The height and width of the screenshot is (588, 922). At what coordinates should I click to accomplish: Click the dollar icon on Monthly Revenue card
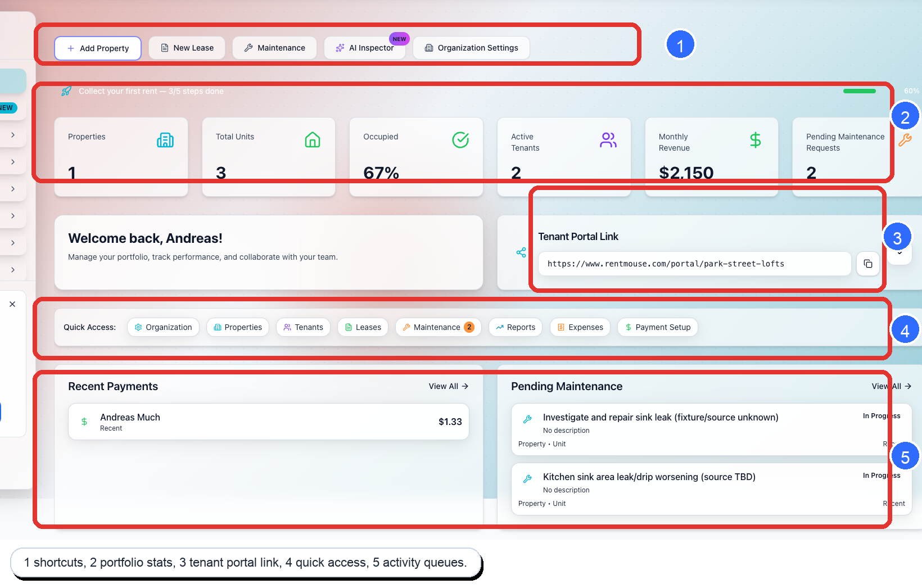(x=755, y=140)
